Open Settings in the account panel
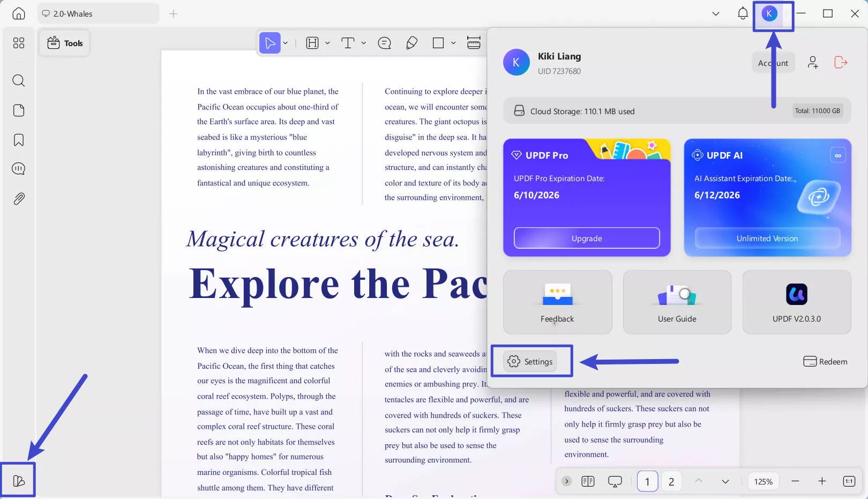The width and height of the screenshot is (868, 499). 530,362
